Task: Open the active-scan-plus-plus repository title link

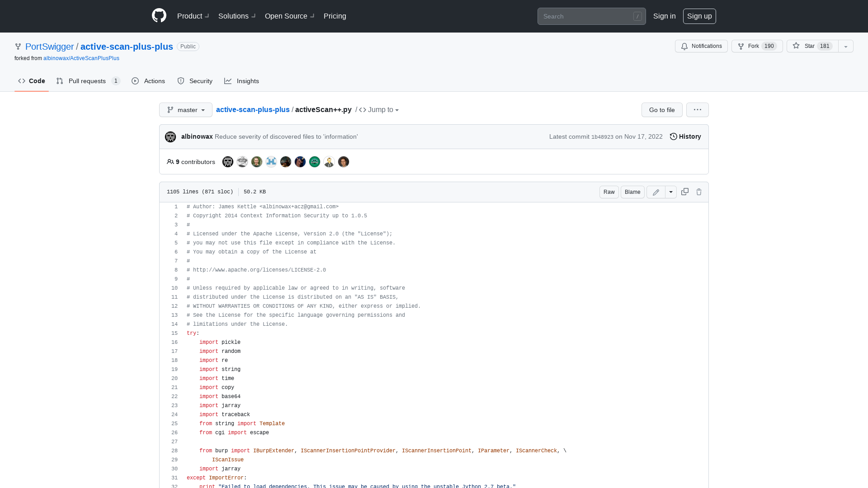Action: click(127, 47)
